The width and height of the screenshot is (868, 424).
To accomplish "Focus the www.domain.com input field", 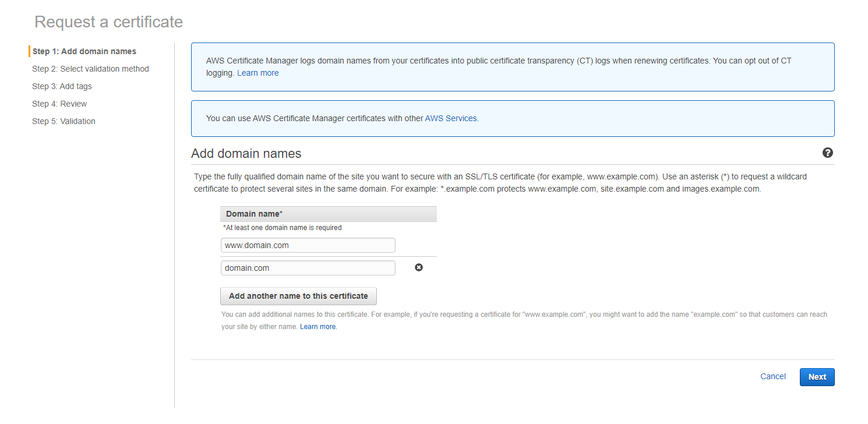I will point(308,245).
